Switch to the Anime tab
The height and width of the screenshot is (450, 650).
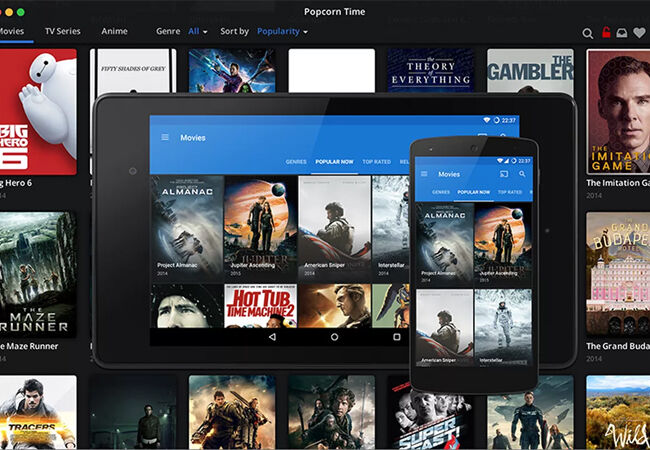(114, 31)
